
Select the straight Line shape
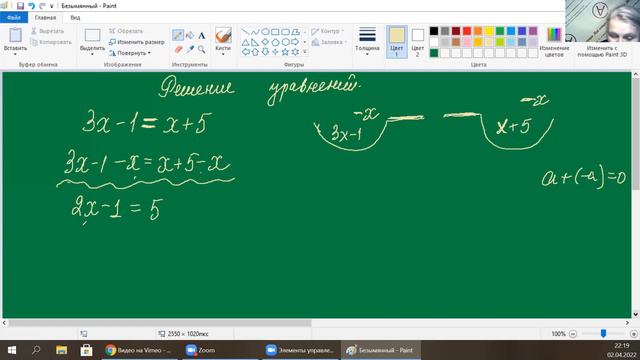click(245, 32)
